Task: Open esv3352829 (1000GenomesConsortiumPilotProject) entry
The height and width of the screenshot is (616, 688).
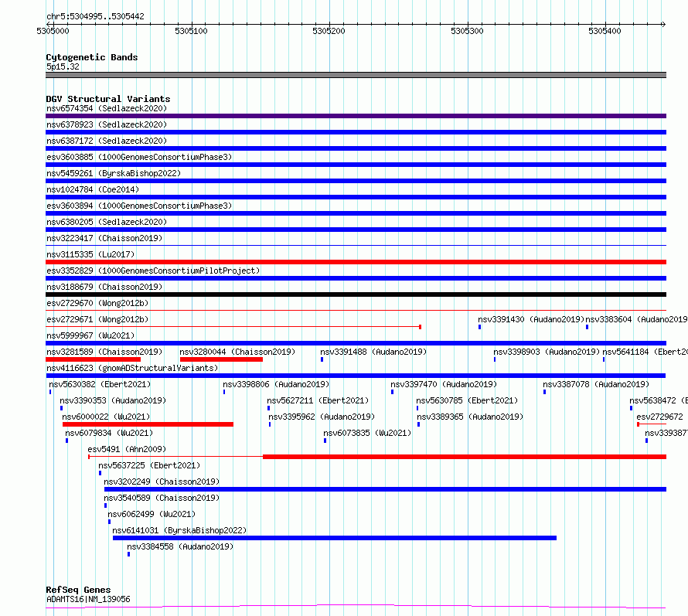Action: tap(153, 271)
